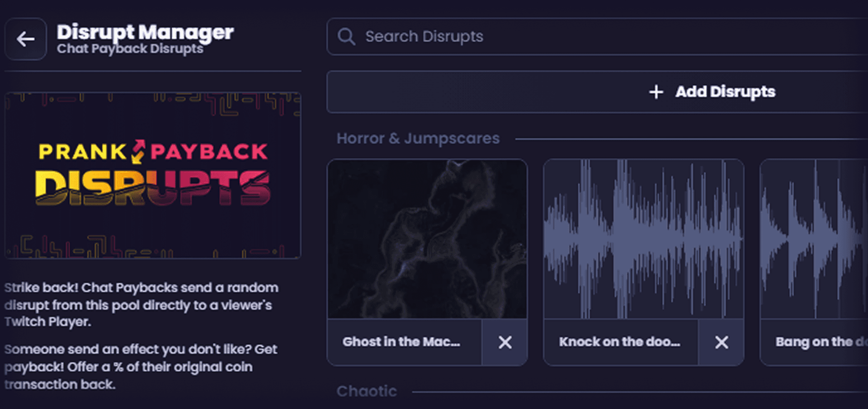Screen dimensions: 868x409
Task: Click the Prank Payback Disrupts banner
Action: click(x=153, y=175)
